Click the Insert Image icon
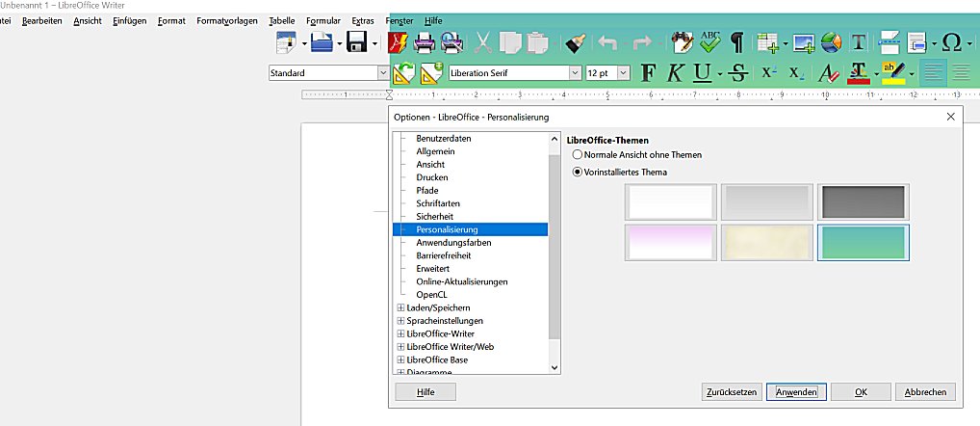The width and height of the screenshot is (980, 426). 805,42
